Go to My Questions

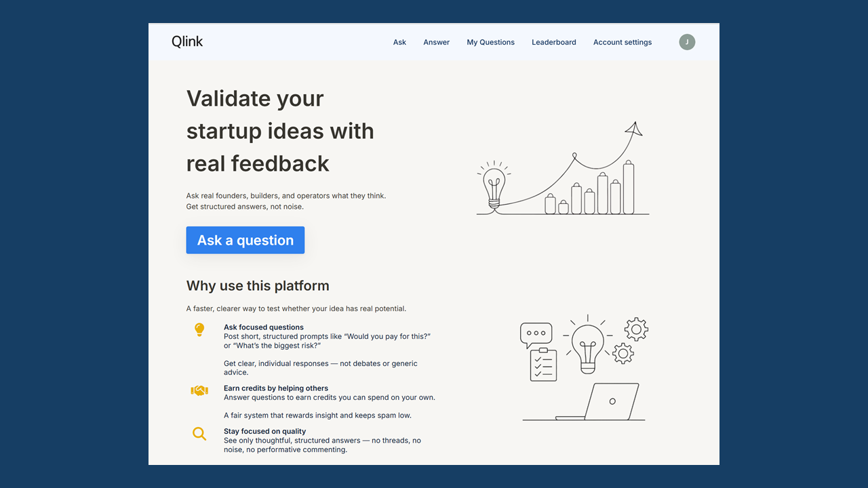[x=490, y=42]
